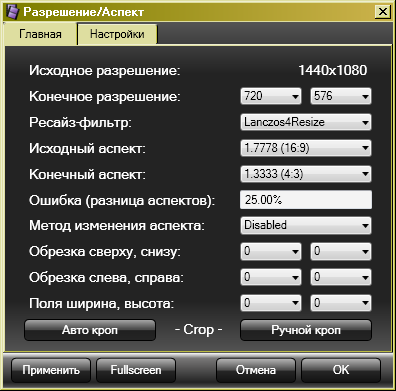396x391 pixels.
Task: Open the right crop dropdown in Обрезка слева, справа
Action: [x=341, y=277]
